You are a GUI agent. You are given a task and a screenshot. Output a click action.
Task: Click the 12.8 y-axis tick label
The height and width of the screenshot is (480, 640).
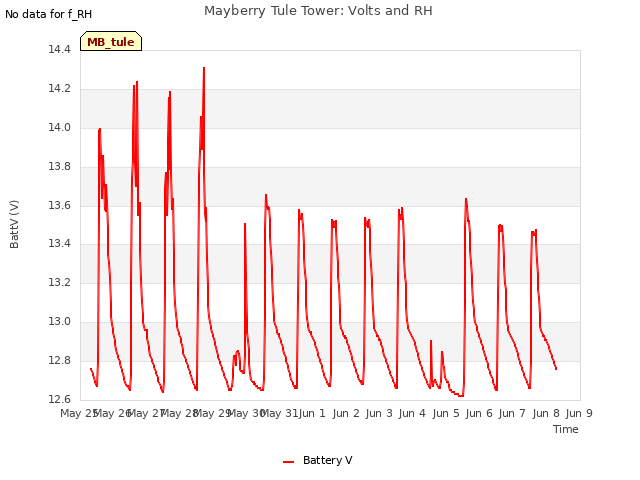click(60, 360)
